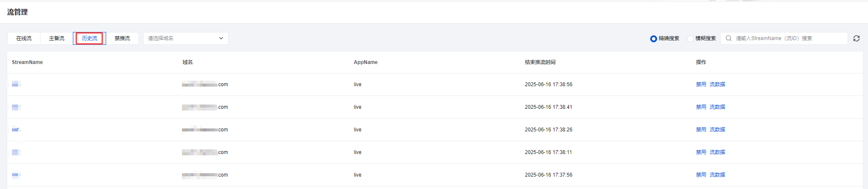868x189 pixels.
Task: Click the magnifier search icon
Action: (x=729, y=38)
